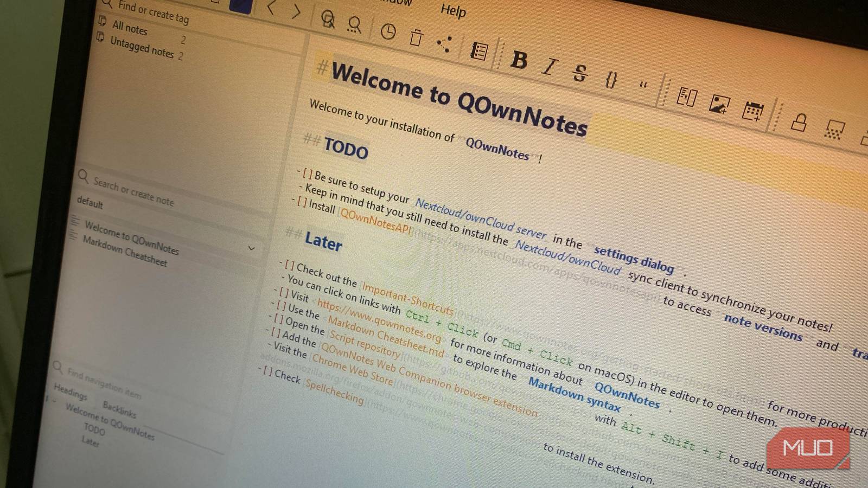Go back with the left arrow button
Image resolution: width=868 pixels, height=488 pixels.
[x=271, y=8]
